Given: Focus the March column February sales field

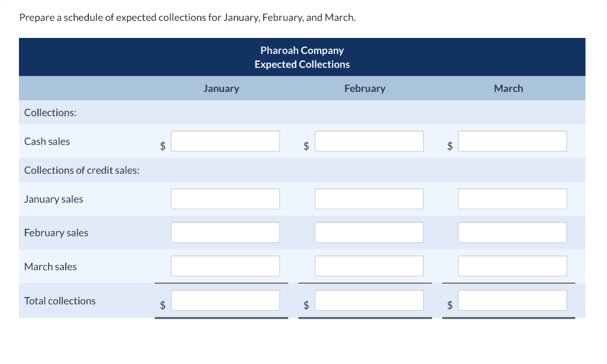Looking at the screenshot, I should pos(512,232).
